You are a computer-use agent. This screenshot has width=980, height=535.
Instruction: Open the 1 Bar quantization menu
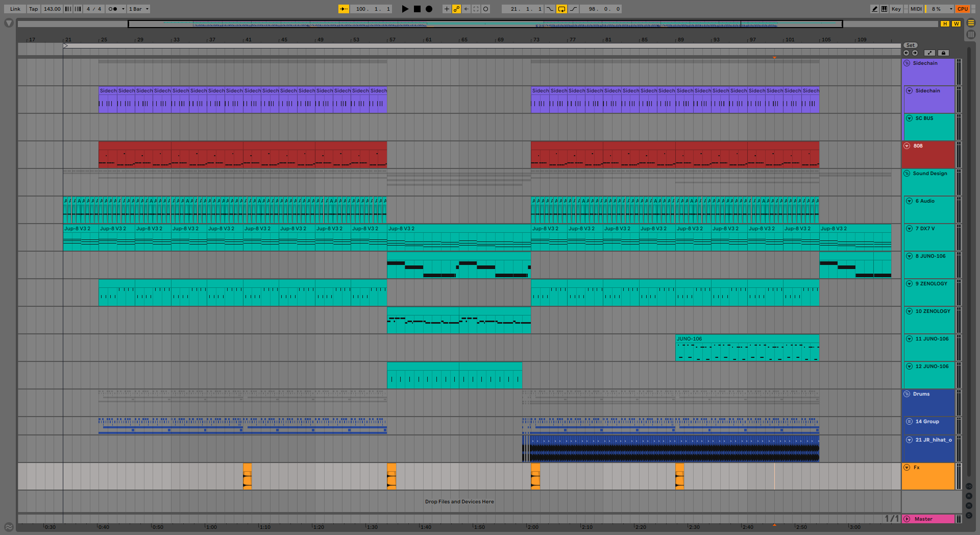point(138,9)
